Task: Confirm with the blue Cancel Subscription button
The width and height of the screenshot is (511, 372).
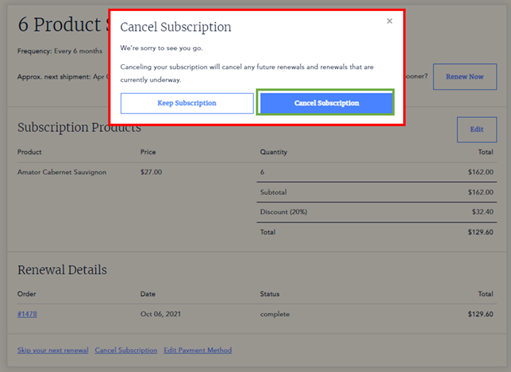Action: 327,103
